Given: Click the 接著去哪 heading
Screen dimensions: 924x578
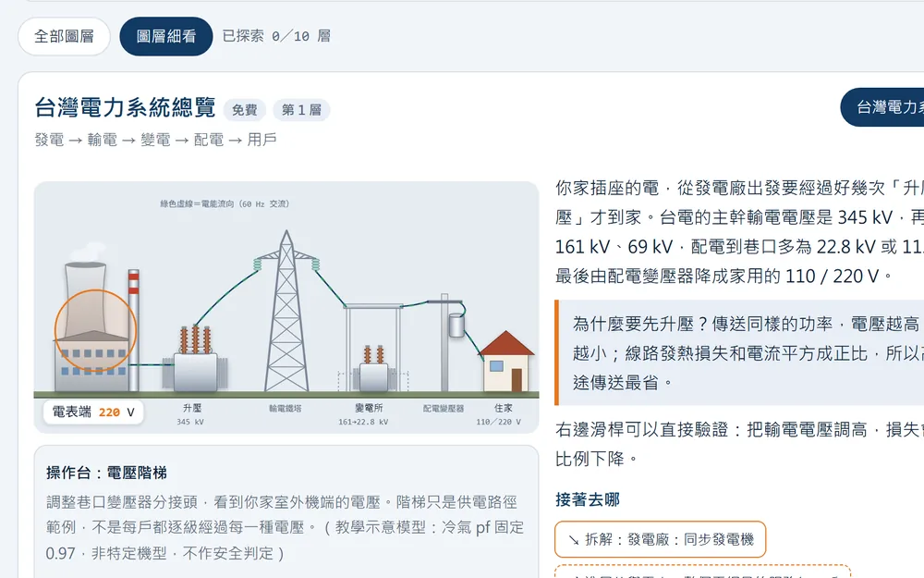Looking at the screenshot, I should point(588,499).
